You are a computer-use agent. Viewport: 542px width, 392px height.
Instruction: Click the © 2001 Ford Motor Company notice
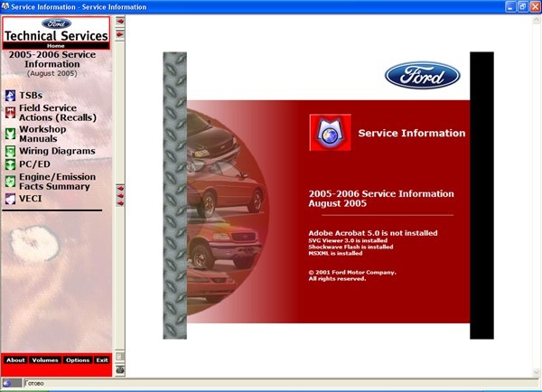click(x=352, y=273)
